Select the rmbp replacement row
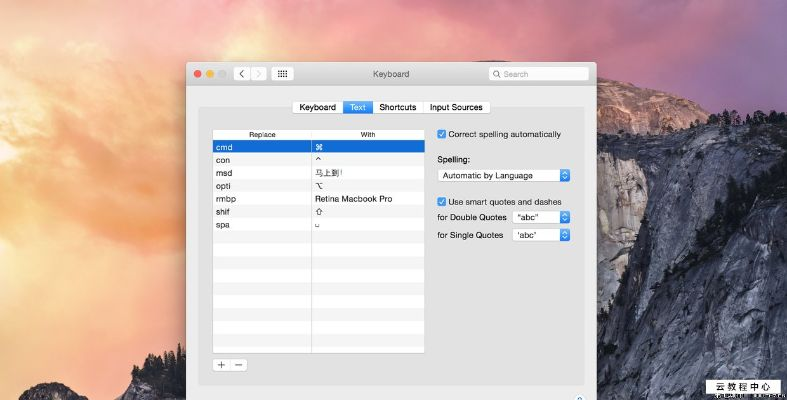Screen dimensions: 787x400 click(x=262, y=199)
